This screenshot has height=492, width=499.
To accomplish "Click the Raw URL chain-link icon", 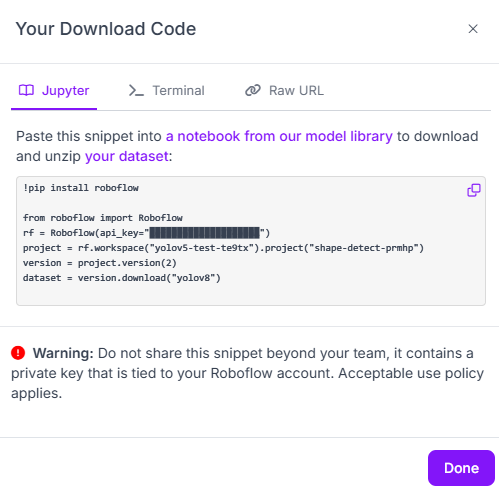I will (x=253, y=90).
